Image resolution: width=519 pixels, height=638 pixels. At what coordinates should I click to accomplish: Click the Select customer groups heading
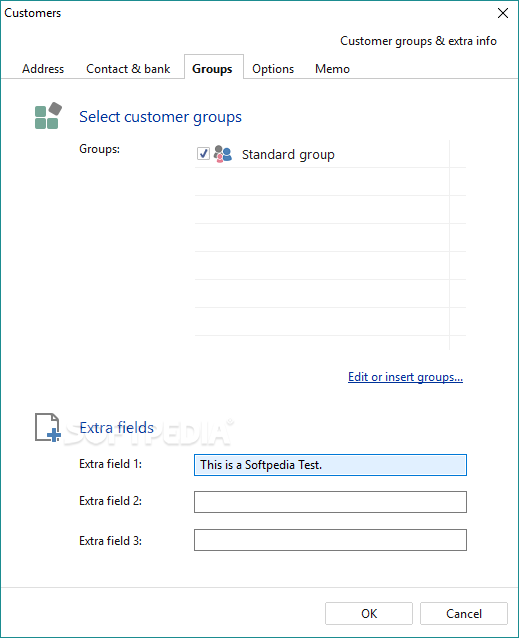(160, 117)
